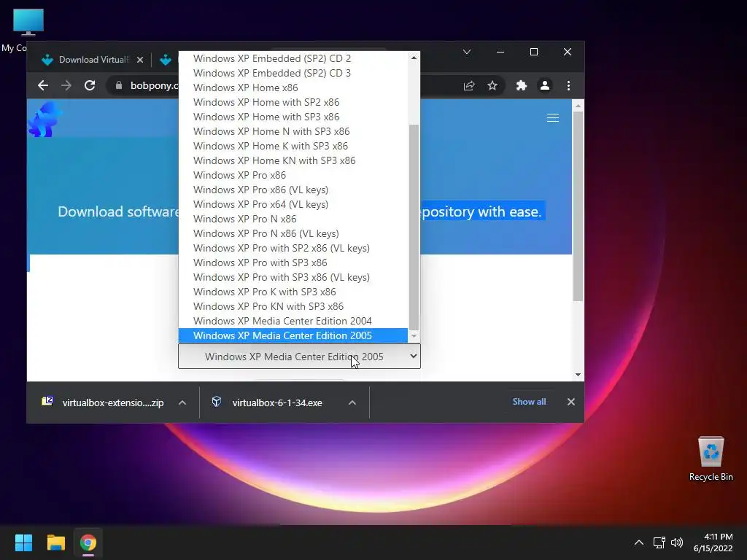The image size is (747, 560).
Task: Click the Chrome taskbar icon
Action: pyautogui.click(x=88, y=542)
